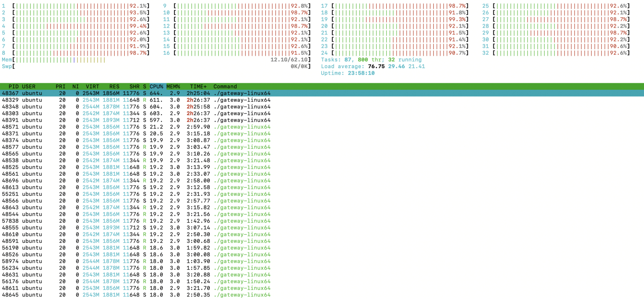Select process row with PID 48577
This screenshot has height=299, width=644.
pos(322,147)
